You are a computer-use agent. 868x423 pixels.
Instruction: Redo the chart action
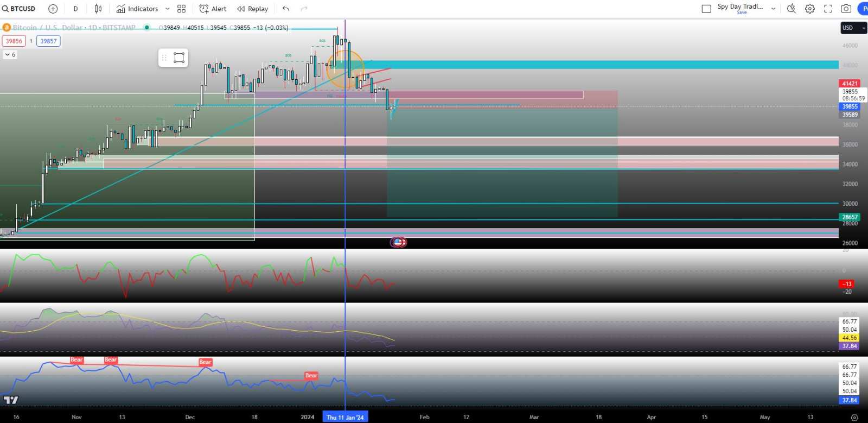coord(304,9)
